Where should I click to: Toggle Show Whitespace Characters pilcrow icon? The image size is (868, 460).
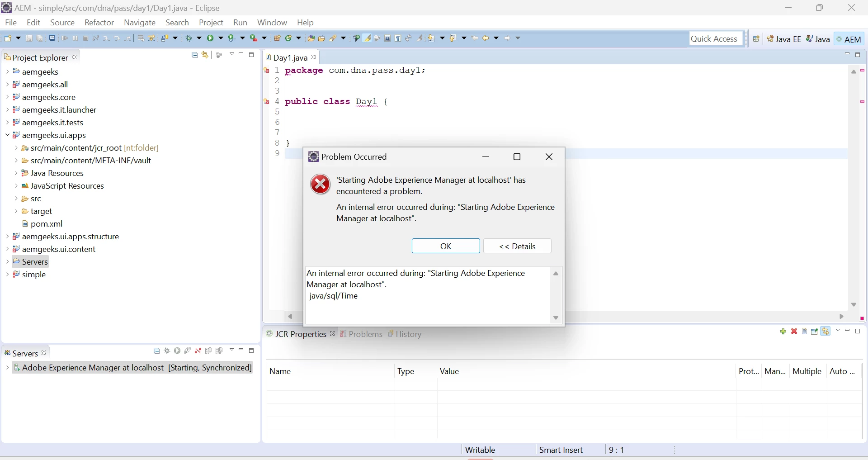398,38
